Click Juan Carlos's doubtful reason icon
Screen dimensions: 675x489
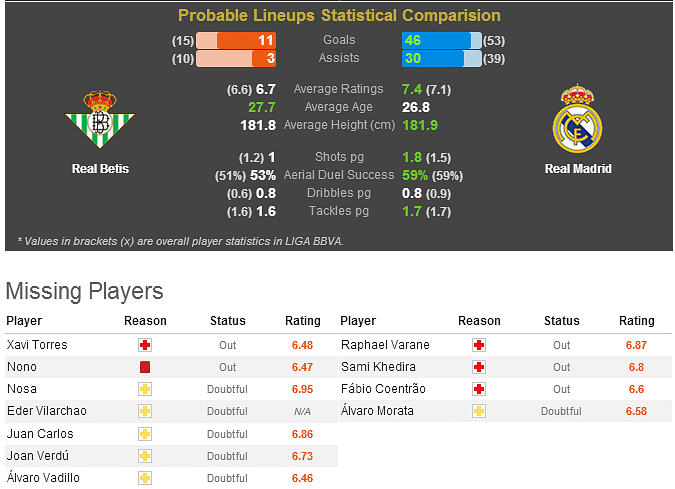point(145,434)
